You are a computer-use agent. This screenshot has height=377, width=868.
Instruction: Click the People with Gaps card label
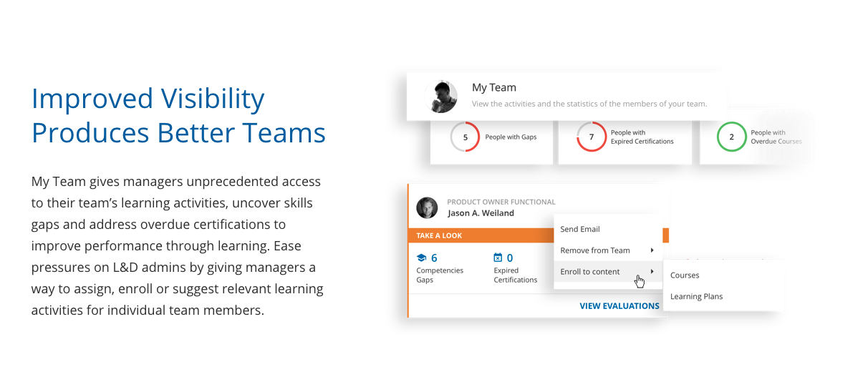511,137
